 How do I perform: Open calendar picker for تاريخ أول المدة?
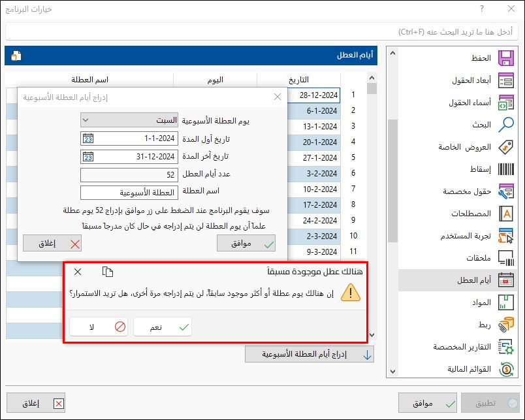(x=88, y=138)
